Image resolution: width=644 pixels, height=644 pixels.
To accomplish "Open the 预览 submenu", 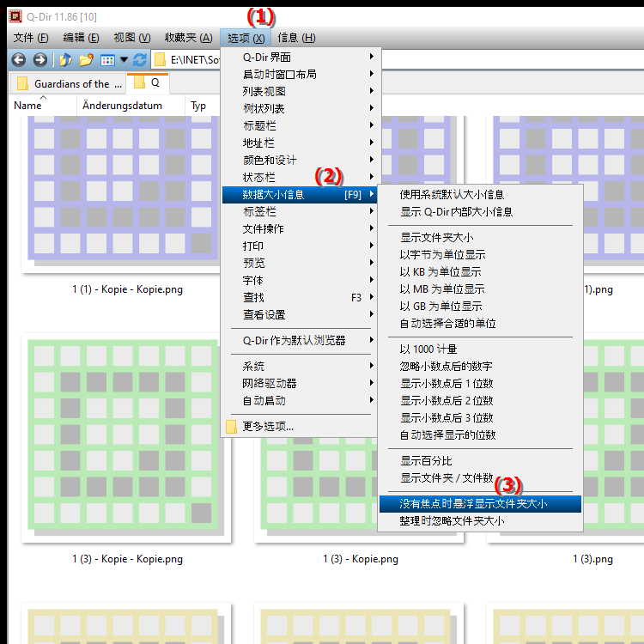I will click(300, 264).
